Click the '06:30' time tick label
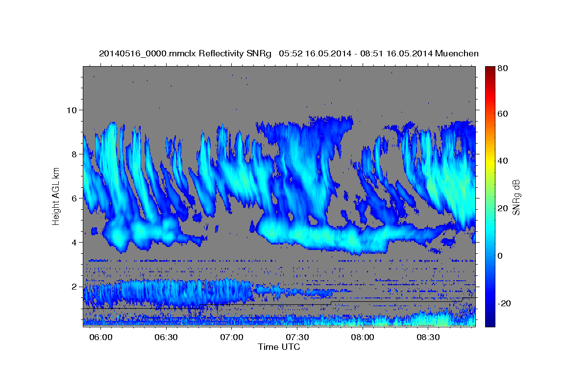The width and height of the screenshot is (588, 392). pos(166,337)
